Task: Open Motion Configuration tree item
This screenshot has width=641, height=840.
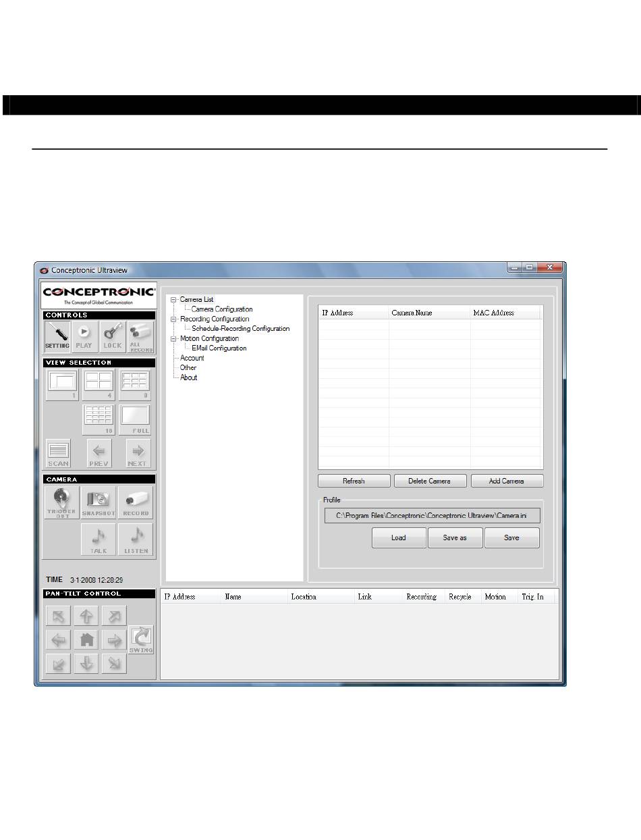Action: click(x=209, y=339)
